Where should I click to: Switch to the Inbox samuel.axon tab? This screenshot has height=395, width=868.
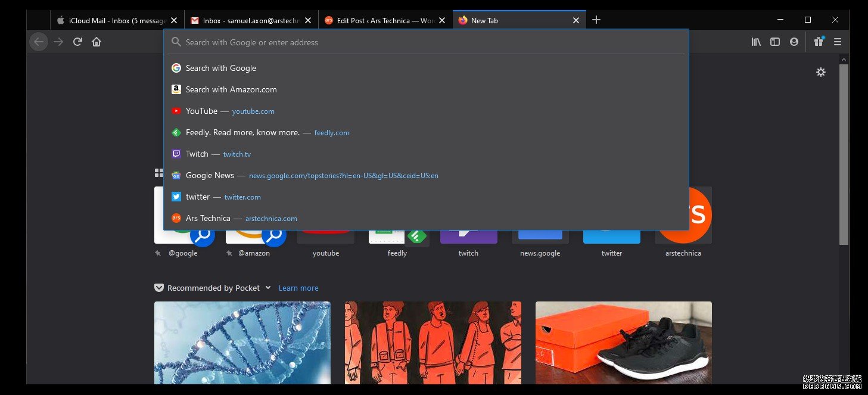point(251,20)
